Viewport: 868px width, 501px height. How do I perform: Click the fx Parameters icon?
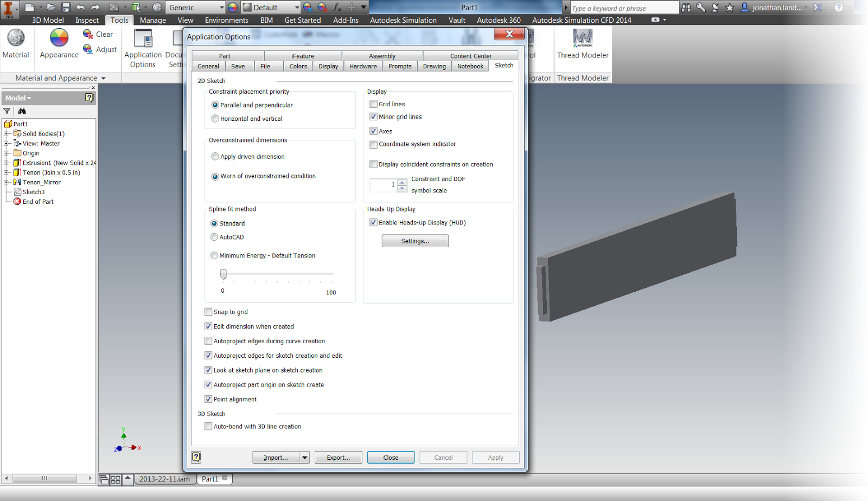(x=337, y=7)
